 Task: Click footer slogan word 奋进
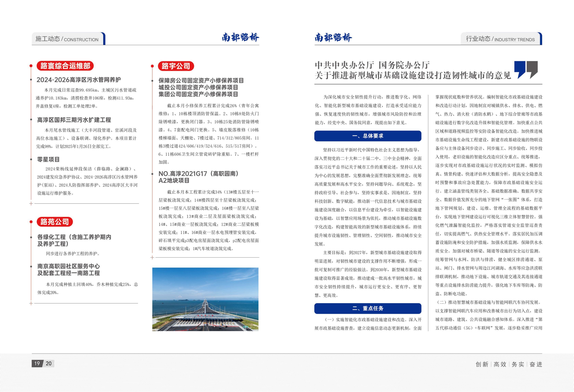[x=536, y=364]
